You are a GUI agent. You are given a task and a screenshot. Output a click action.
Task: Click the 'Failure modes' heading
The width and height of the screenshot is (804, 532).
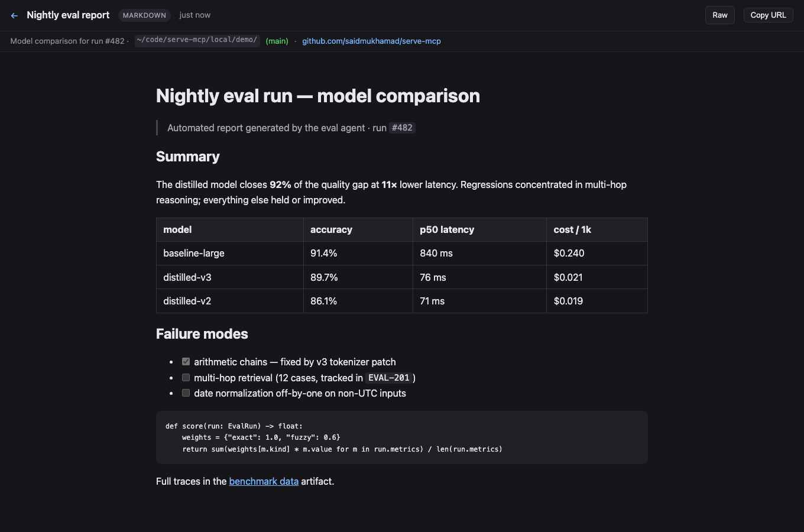(202, 334)
